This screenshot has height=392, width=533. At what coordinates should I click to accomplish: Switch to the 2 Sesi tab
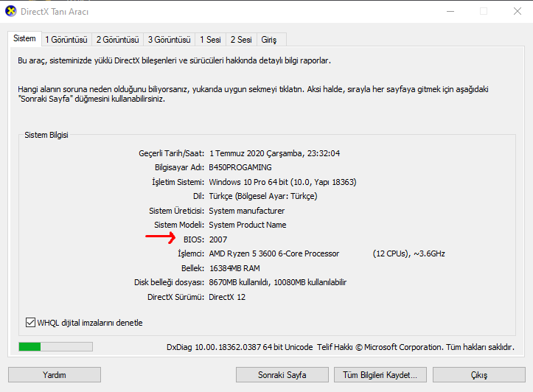[241, 40]
